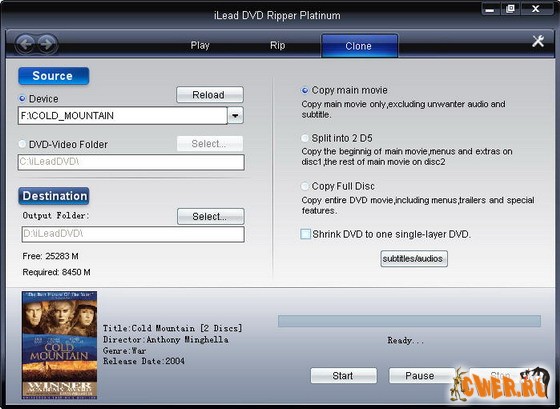
Task: Minimize the iLead DVD Ripper window
Action: pos(490,10)
